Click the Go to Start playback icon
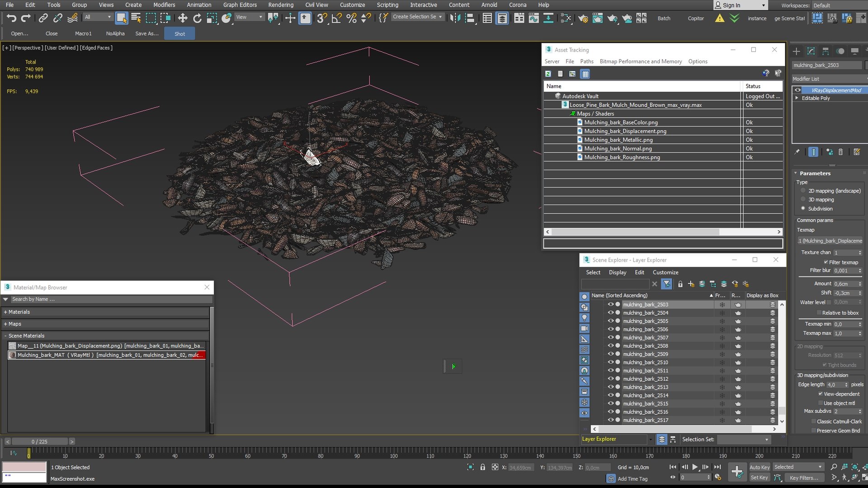Viewport: 868px width, 488px height. [673, 467]
